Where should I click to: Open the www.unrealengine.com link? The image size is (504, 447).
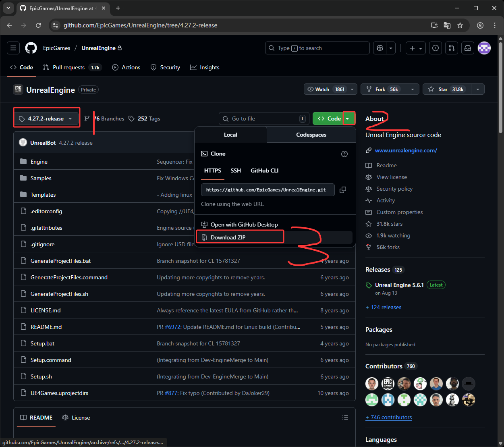[x=406, y=150]
